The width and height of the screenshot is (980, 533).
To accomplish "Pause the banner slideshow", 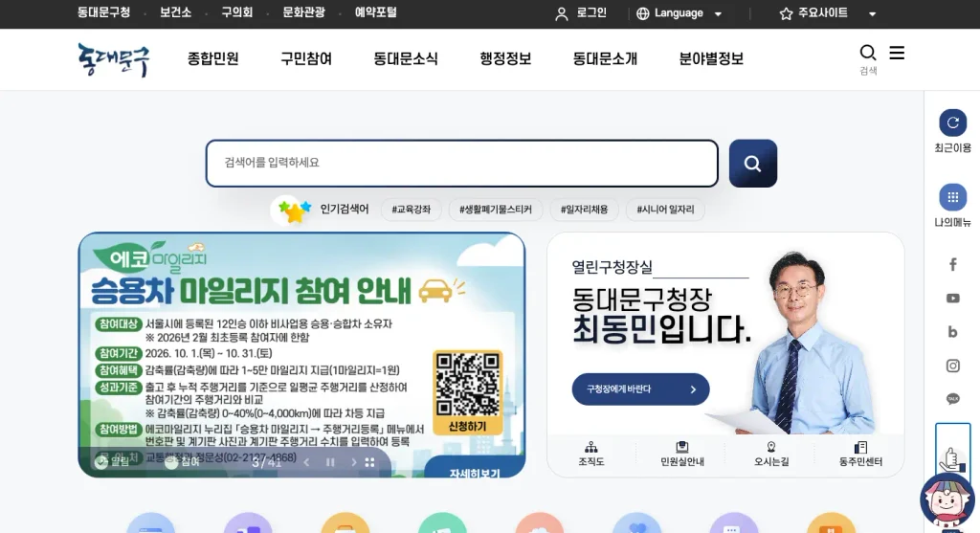I will pos(330,462).
